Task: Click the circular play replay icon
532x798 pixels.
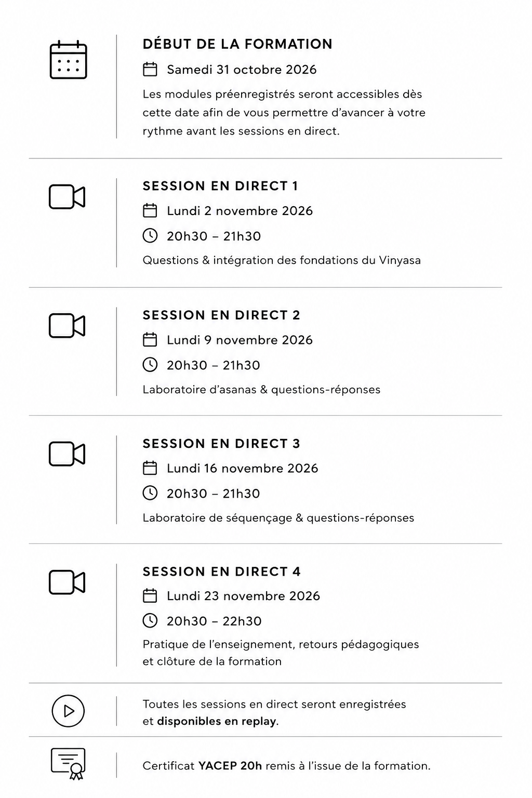Action: 68,711
